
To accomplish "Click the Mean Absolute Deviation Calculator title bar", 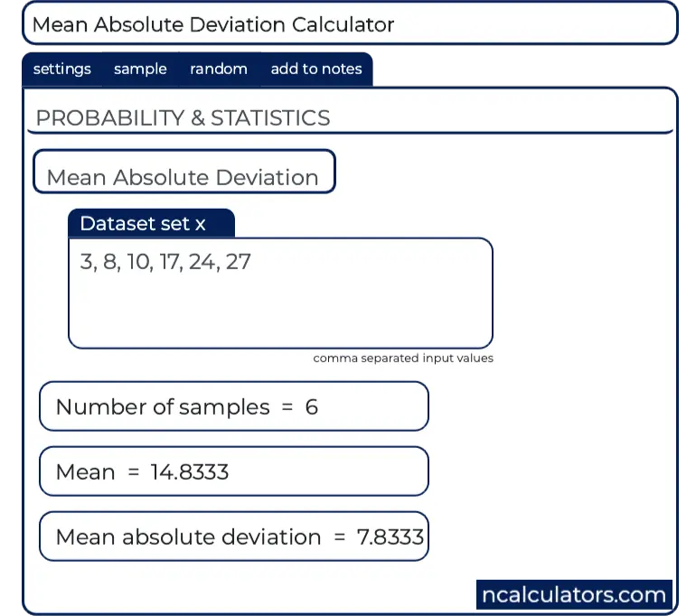I will (x=349, y=24).
